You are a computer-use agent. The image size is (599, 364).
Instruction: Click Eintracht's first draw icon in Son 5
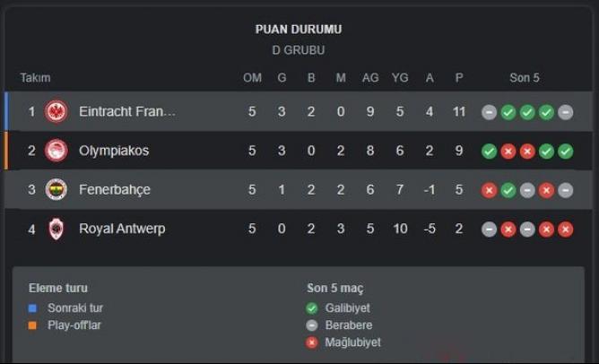point(489,112)
